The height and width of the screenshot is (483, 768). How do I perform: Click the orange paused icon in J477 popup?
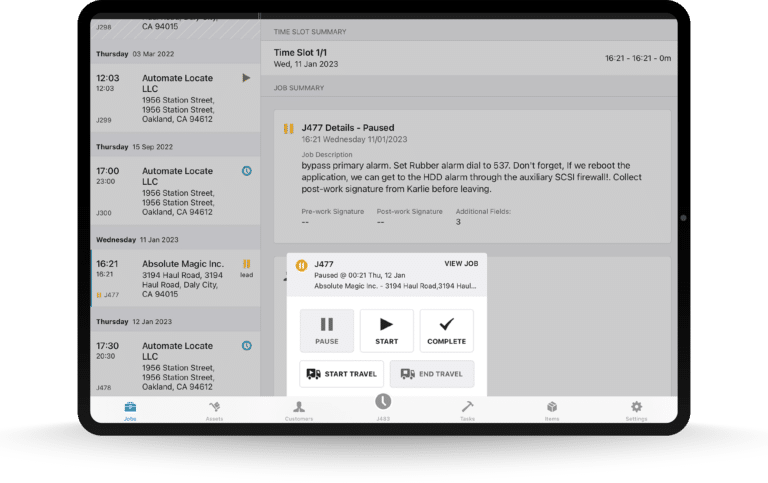tap(301, 266)
